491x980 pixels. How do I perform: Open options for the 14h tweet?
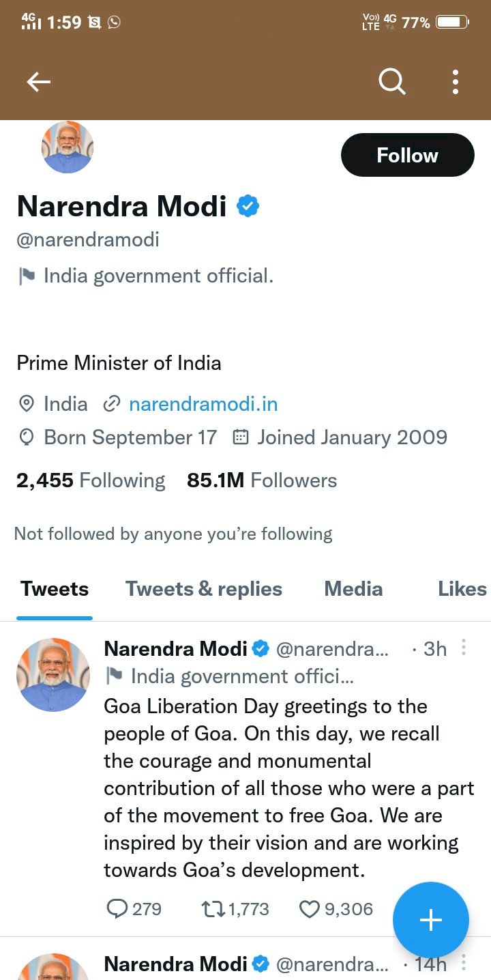464,963
